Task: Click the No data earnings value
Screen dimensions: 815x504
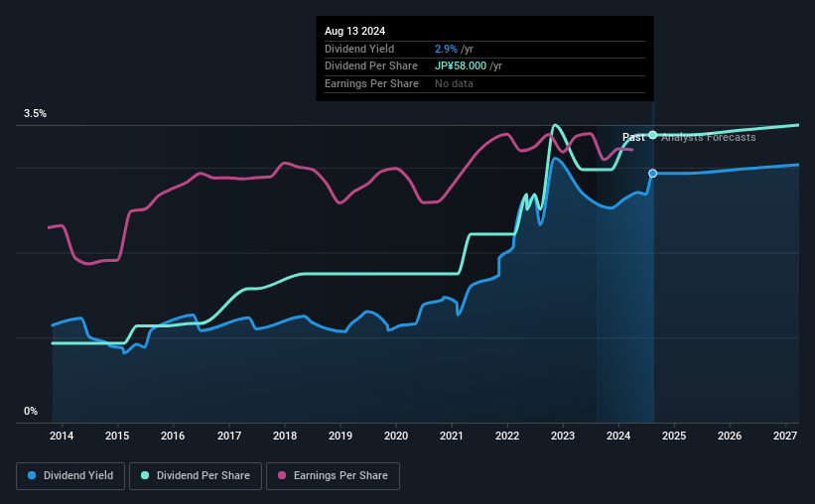Action: tap(454, 83)
